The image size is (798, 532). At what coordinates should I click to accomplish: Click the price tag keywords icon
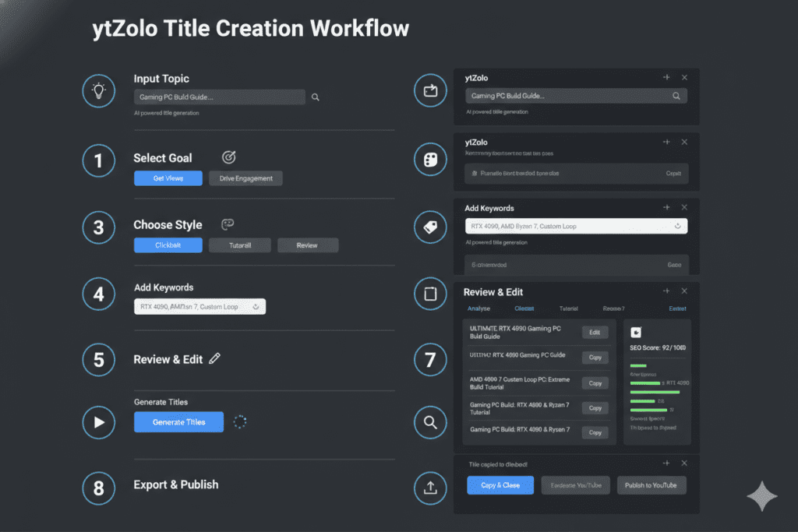tap(429, 227)
